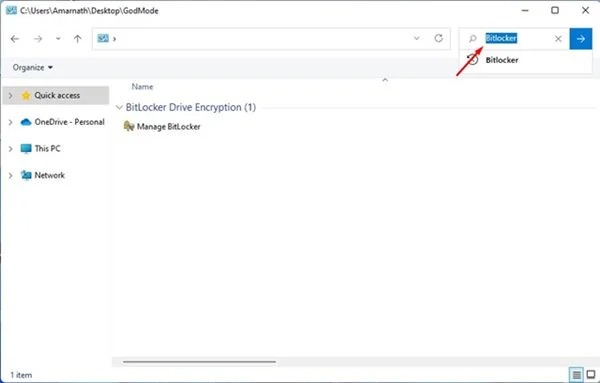Collapse the BitLocker Drive Encryption group
Screen dimensions: 600x383
coord(119,108)
